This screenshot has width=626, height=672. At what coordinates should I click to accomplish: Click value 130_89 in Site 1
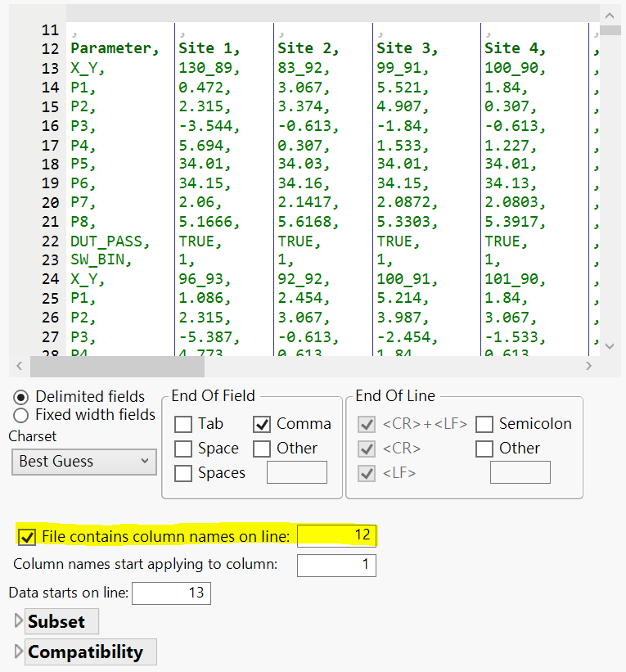pyautogui.click(x=209, y=68)
